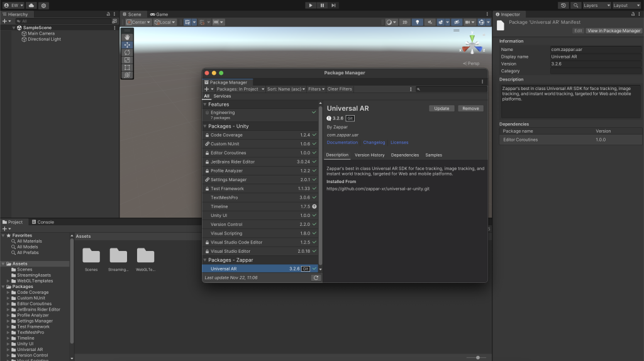
Task: Collapse the Features section
Action: 205,104
